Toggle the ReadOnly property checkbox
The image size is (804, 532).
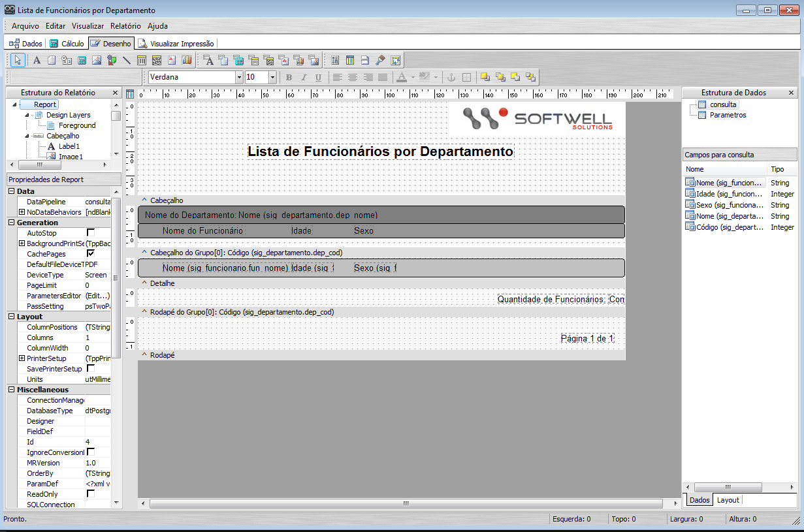pyautogui.click(x=91, y=494)
